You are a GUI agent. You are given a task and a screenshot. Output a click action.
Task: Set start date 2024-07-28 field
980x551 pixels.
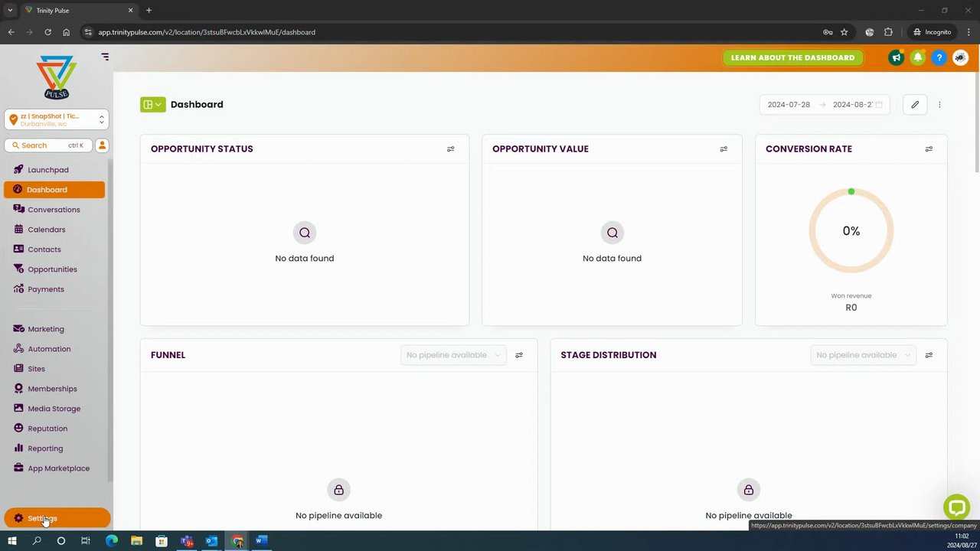click(x=789, y=105)
